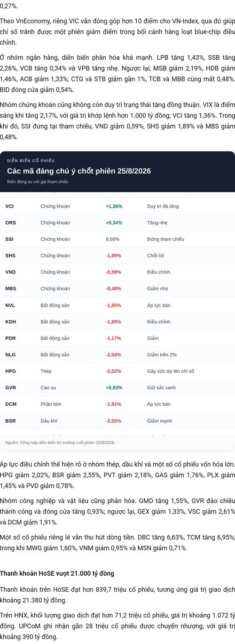The image size is (235, 644).
Task: Click the -2,55% change value for BSR
Action: 114,420
